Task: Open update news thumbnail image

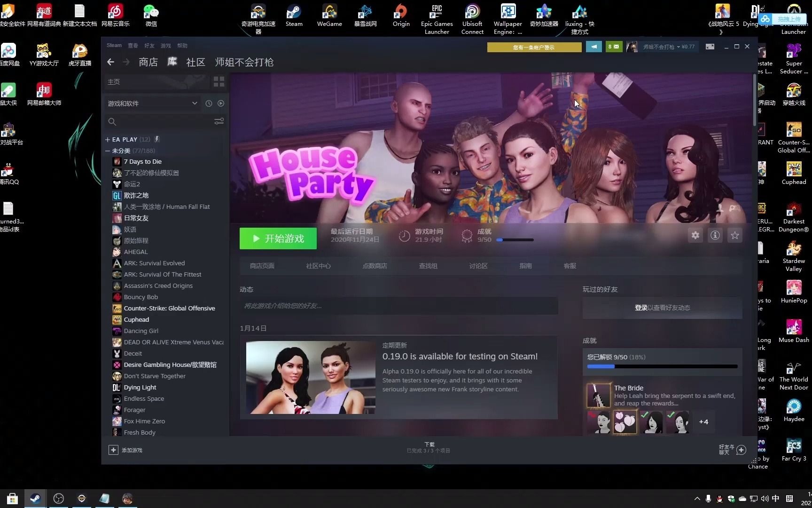Action: pos(311,378)
